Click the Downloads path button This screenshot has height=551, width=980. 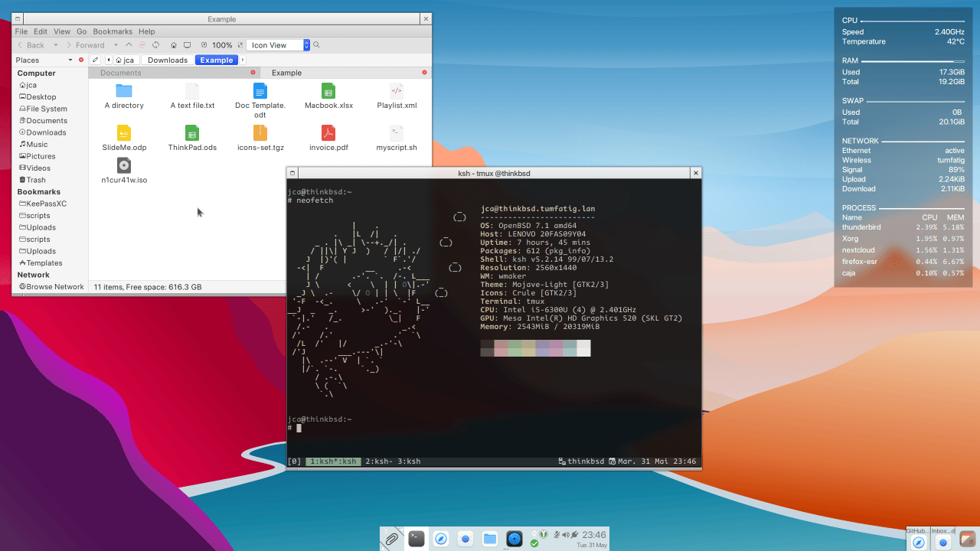[x=168, y=60]
